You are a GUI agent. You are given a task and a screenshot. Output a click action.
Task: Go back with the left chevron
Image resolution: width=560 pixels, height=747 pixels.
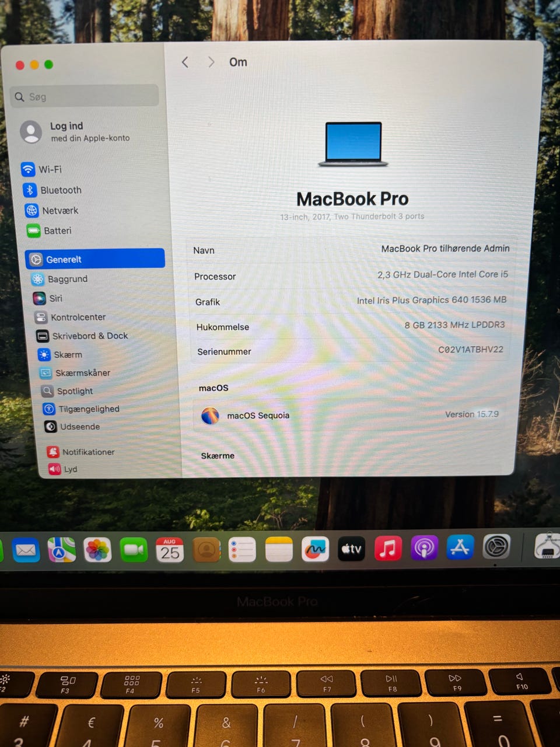click(x=185, y=62)
